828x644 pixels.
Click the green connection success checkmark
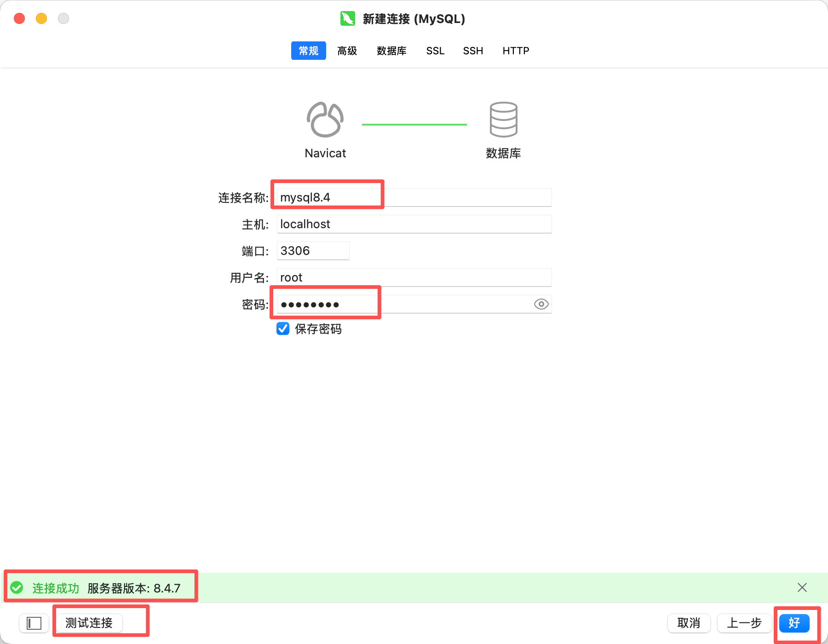pyautogui.click(x=17, y=587)
